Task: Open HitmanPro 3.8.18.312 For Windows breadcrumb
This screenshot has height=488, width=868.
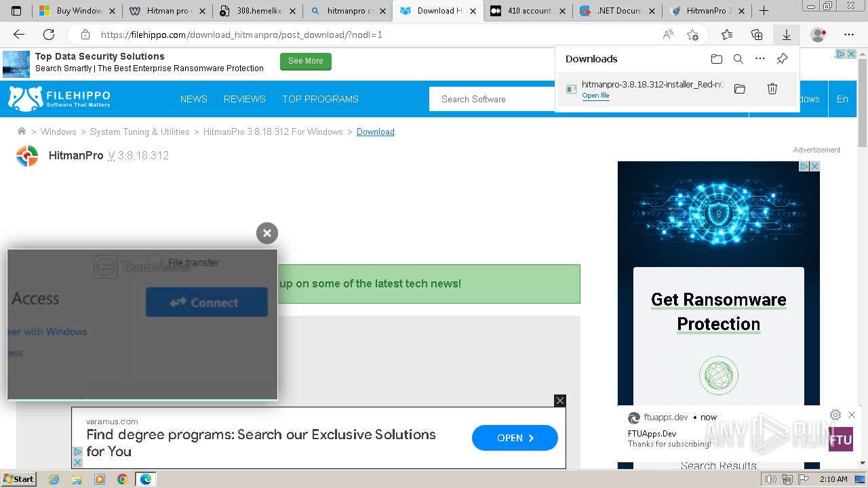Action: coord(273,131)
